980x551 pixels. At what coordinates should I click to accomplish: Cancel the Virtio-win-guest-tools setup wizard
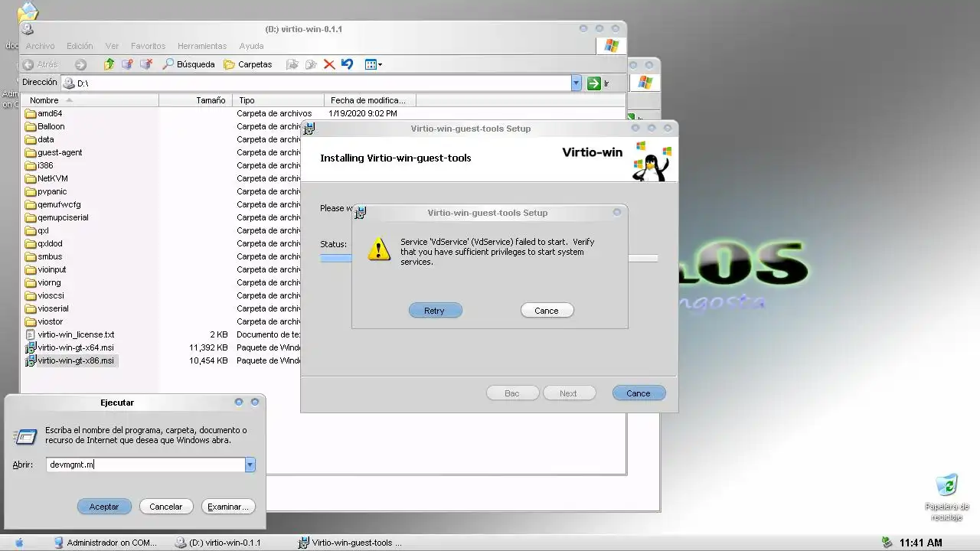coord(639,393)
